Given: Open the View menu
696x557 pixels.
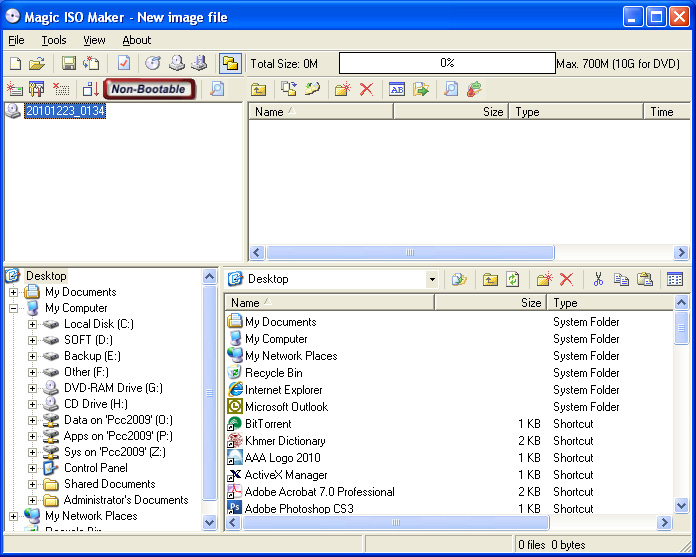Looking at the screenshot, I should tap(94, 40).
